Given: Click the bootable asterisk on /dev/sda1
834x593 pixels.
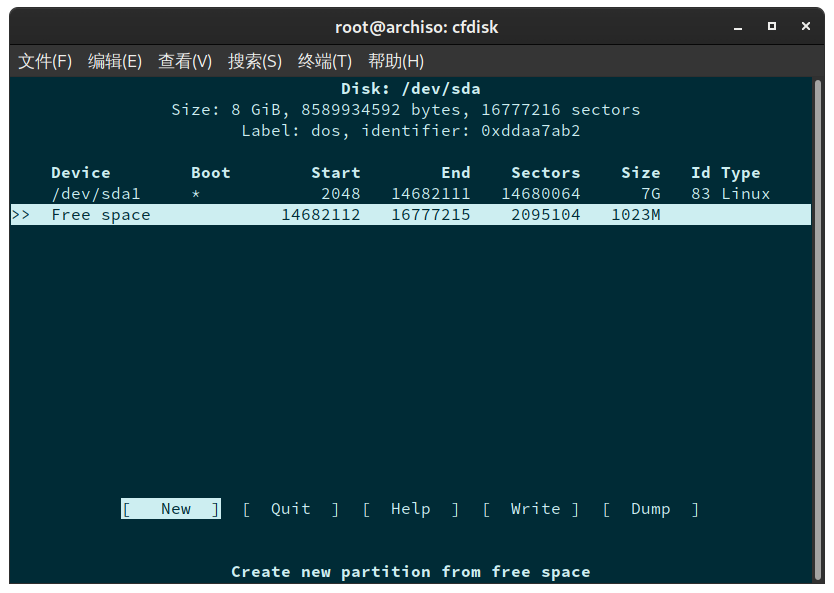Looking at the screenshot, I should tap(196, 193).
